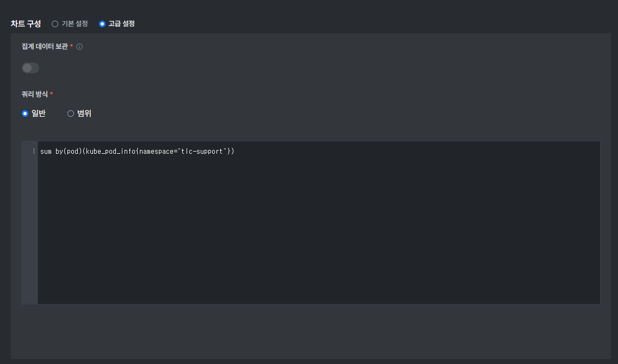Image resolution: width=618 pixels, height=364 pixels.
Task: Click the 고급 설정 label text
Action: [x=121, y=24]
